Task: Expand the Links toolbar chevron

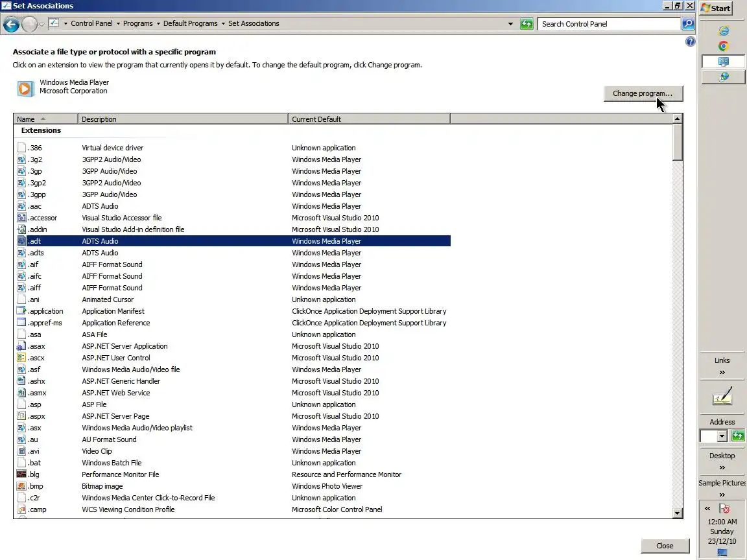Action: [722, 373]
